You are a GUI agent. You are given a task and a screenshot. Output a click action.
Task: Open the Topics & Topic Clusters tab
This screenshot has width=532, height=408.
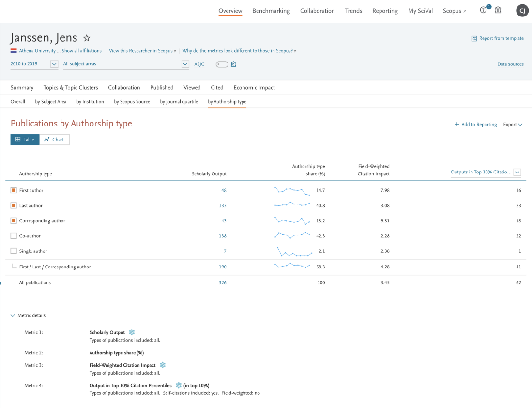click(x=71, y=87)
